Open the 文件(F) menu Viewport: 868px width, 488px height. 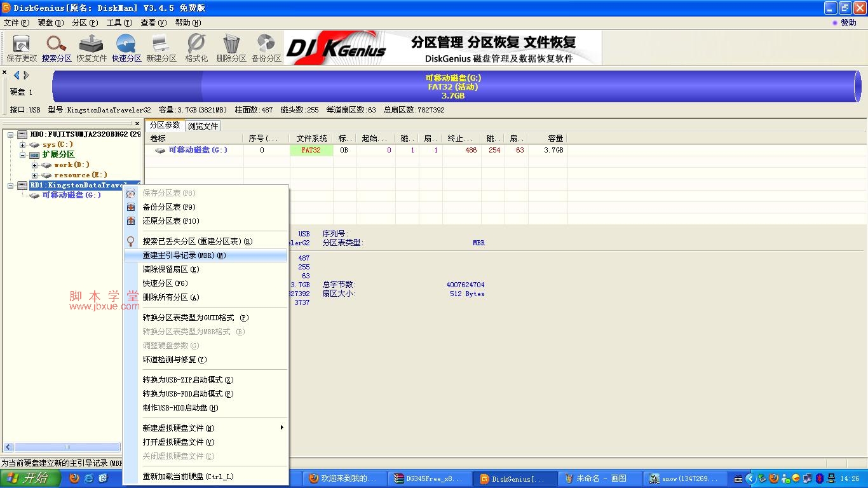[x=16, y=22]
